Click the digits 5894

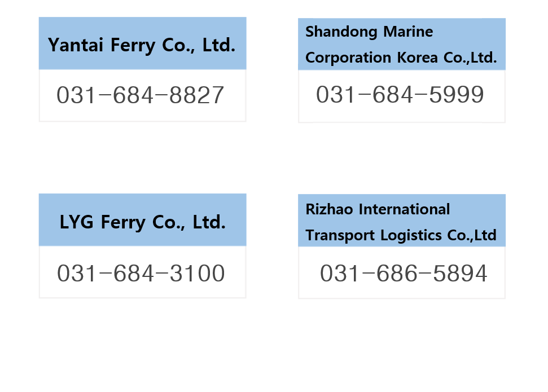click(459, 274)
